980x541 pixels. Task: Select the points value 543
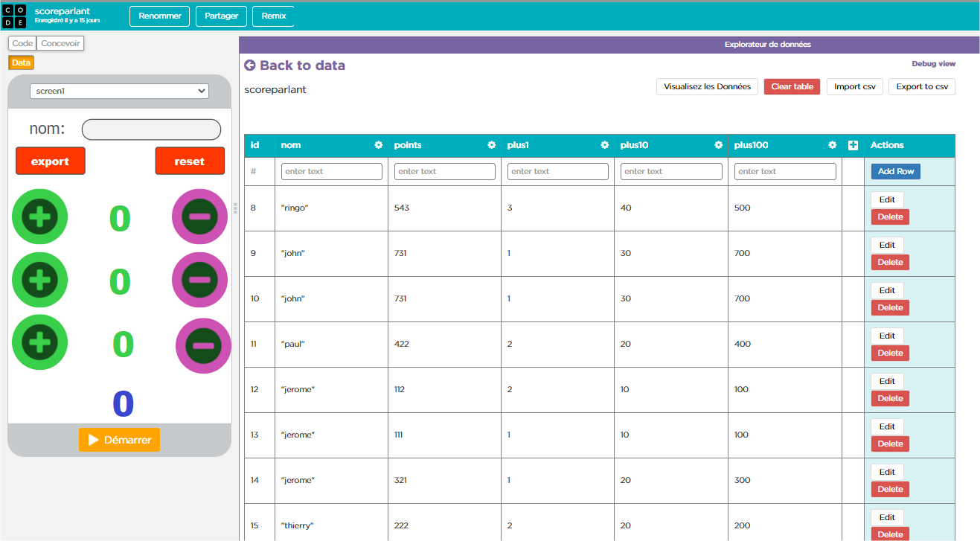point(401,208)
